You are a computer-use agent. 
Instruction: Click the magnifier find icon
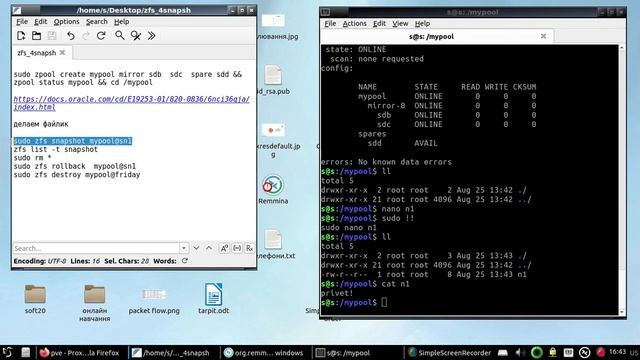pyautogui.click(x=120, y=36)
